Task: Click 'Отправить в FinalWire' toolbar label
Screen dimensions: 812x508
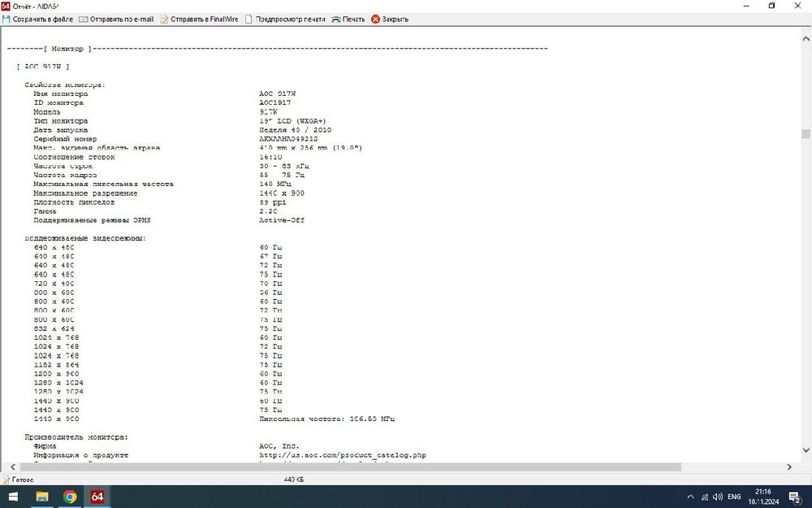Action: [x=205, y=20]
